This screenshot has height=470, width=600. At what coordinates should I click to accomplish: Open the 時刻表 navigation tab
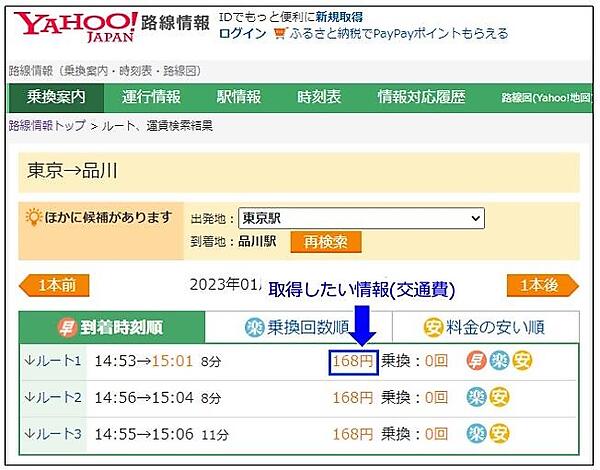point(319,97)
